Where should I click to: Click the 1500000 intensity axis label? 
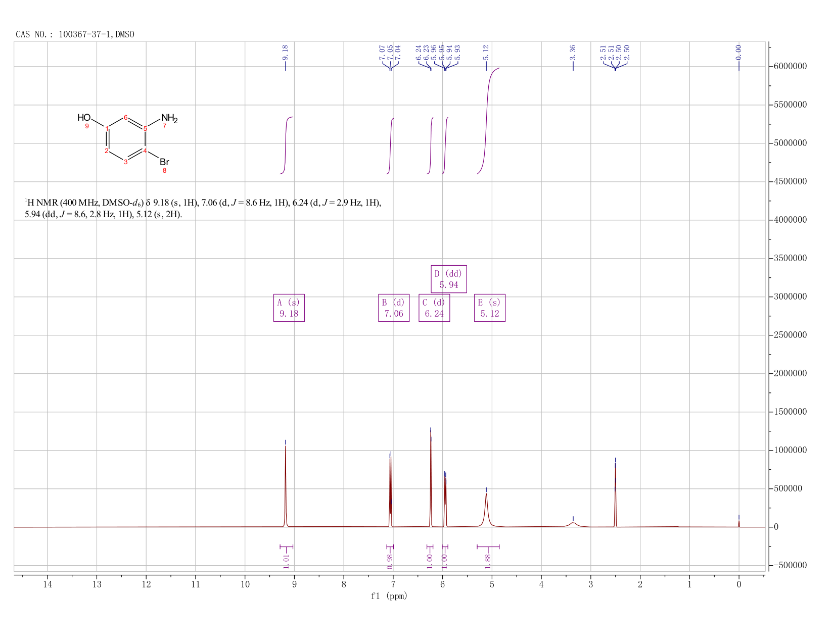790,412
